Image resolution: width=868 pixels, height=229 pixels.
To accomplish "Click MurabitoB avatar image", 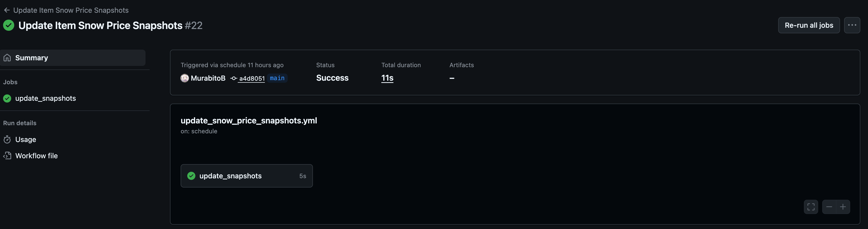I will (x=185, y=78).
